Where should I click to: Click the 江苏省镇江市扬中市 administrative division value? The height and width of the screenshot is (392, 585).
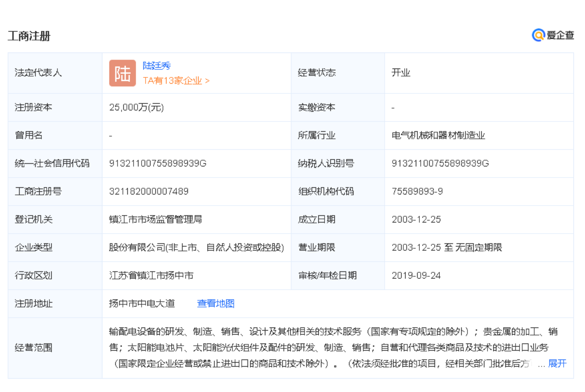coord(151,275)
